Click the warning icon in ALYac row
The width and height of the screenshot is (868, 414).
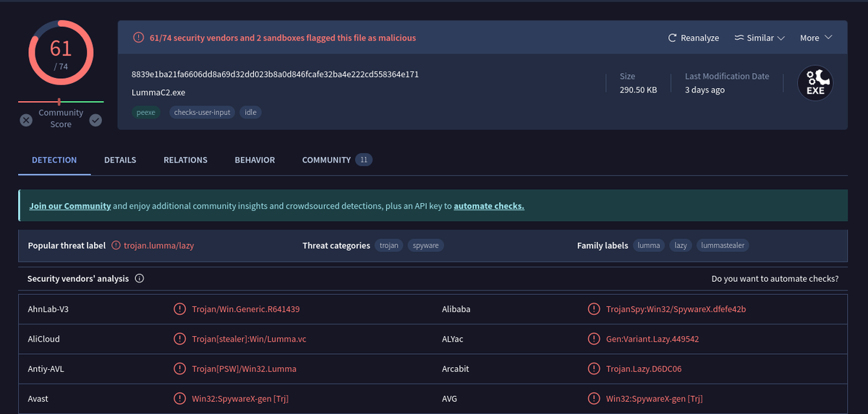pyautogui.click(x=593, y=339)
